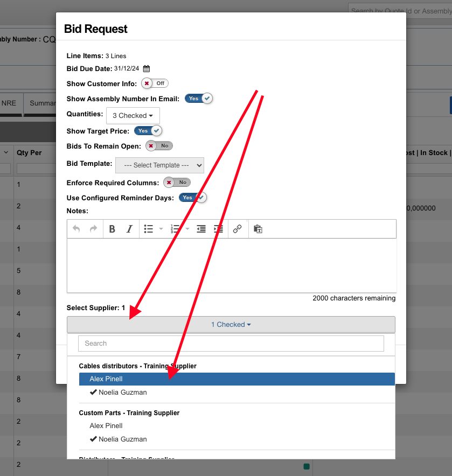The width and height of the screenshot is (452, 476).
Task: Toggle Use Configured Reminder Days switch
Action: tap(192, 198)
